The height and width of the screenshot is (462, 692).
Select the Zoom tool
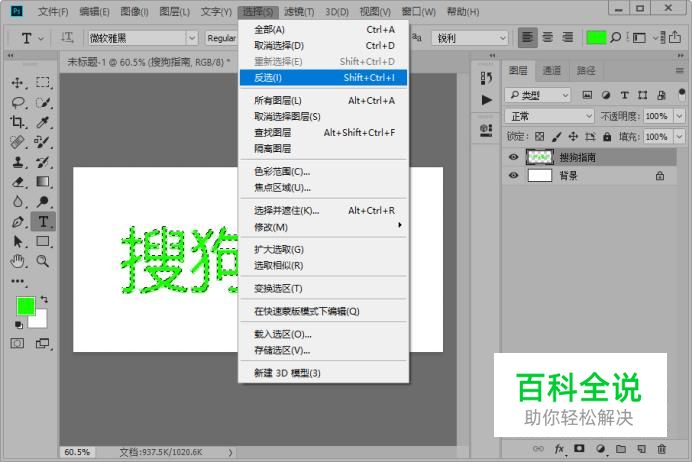43,261
